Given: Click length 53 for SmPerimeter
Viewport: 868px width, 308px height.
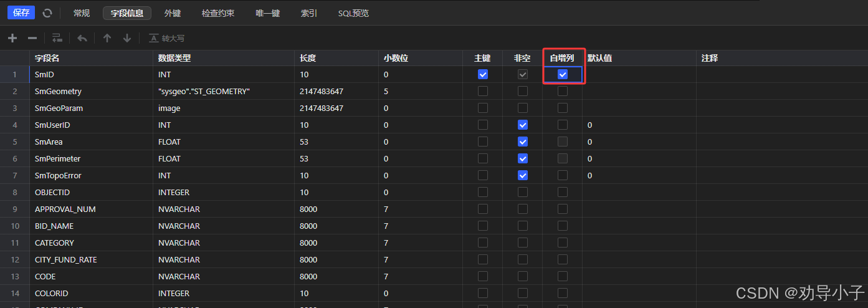Looking at the screenshot, I should coord(336,158).
